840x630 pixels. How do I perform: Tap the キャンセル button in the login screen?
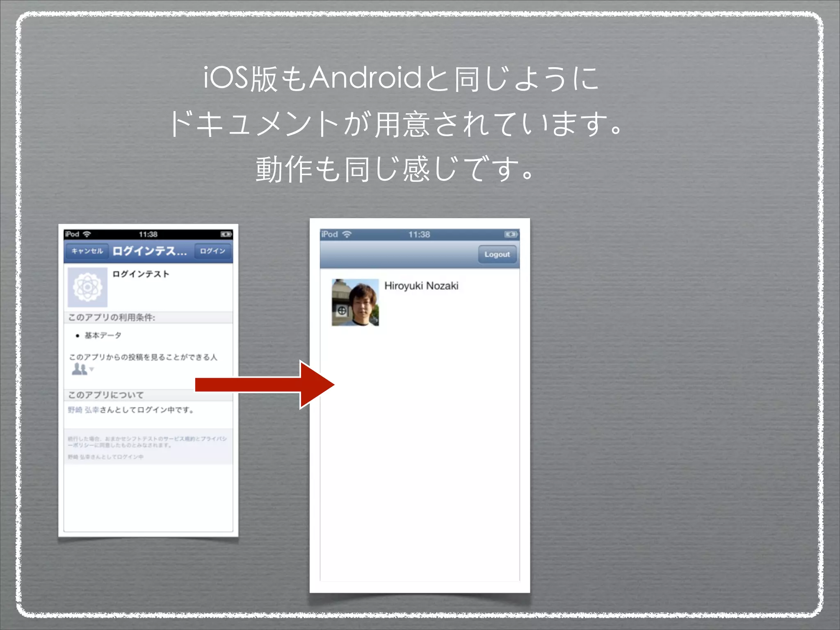point(87,251)
